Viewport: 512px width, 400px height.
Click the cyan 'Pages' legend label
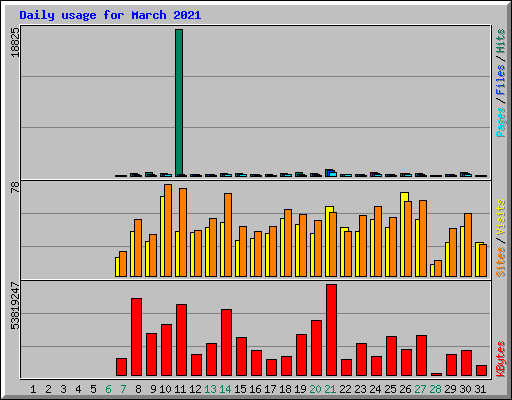(500, 122)
